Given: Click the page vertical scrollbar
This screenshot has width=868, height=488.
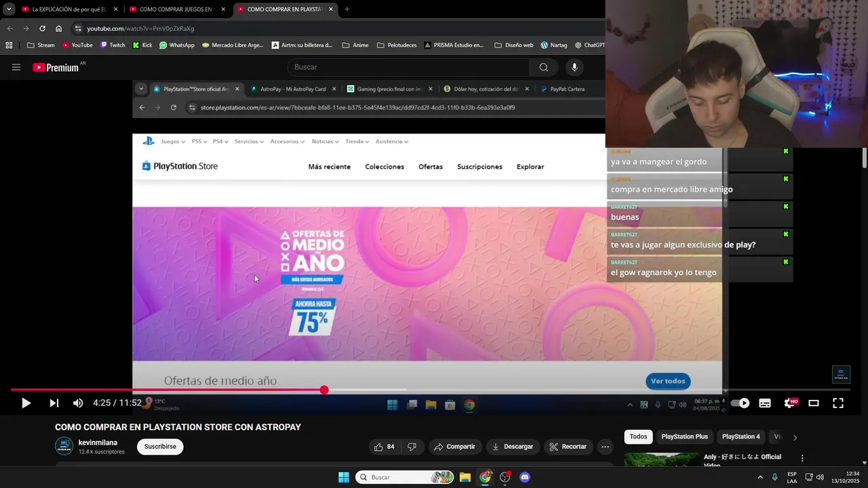Looking at the screenshot, I should pyautogui.click(x=864, y=158).
